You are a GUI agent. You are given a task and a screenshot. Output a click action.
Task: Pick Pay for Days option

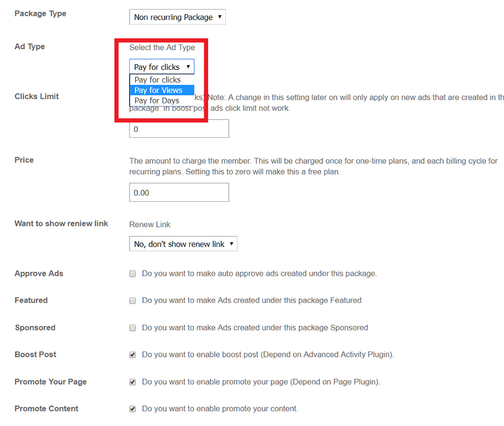[x=157, y=101]
